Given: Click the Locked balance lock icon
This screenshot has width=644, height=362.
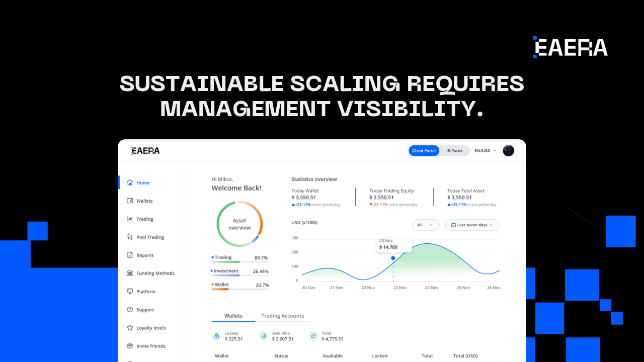Looking at the screenshot, I should 216,336.
